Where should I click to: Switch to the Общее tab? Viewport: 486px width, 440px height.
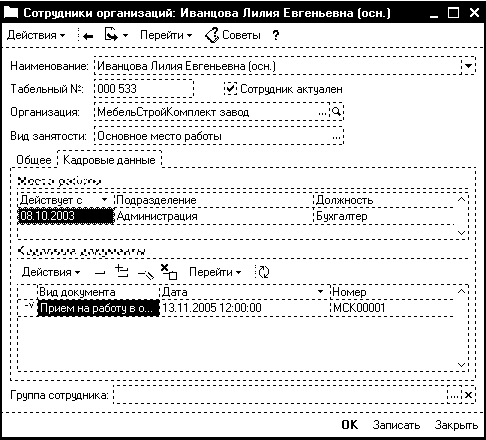(34, 160)
